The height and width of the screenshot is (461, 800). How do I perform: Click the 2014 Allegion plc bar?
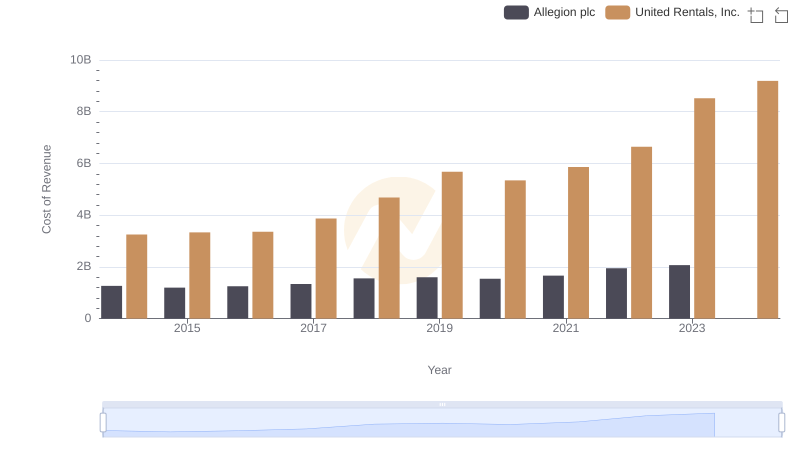click(112, 302)
